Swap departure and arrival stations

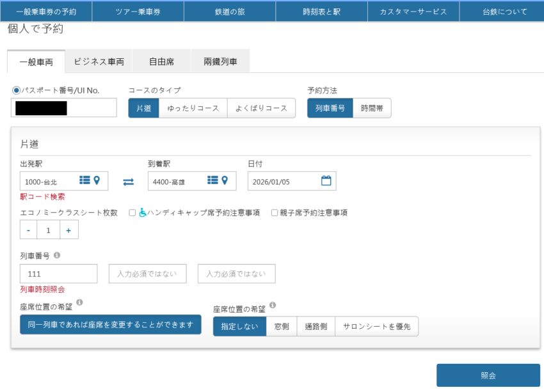pos(128,182)
